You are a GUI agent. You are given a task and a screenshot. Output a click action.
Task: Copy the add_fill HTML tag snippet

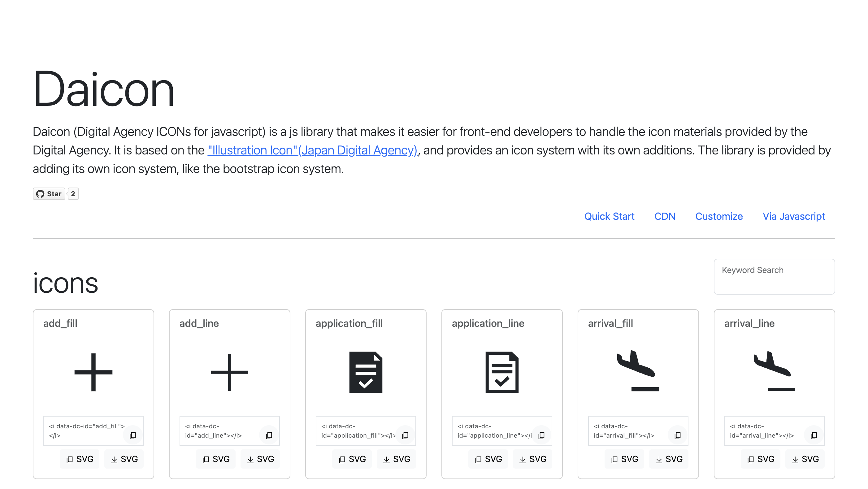133,435
